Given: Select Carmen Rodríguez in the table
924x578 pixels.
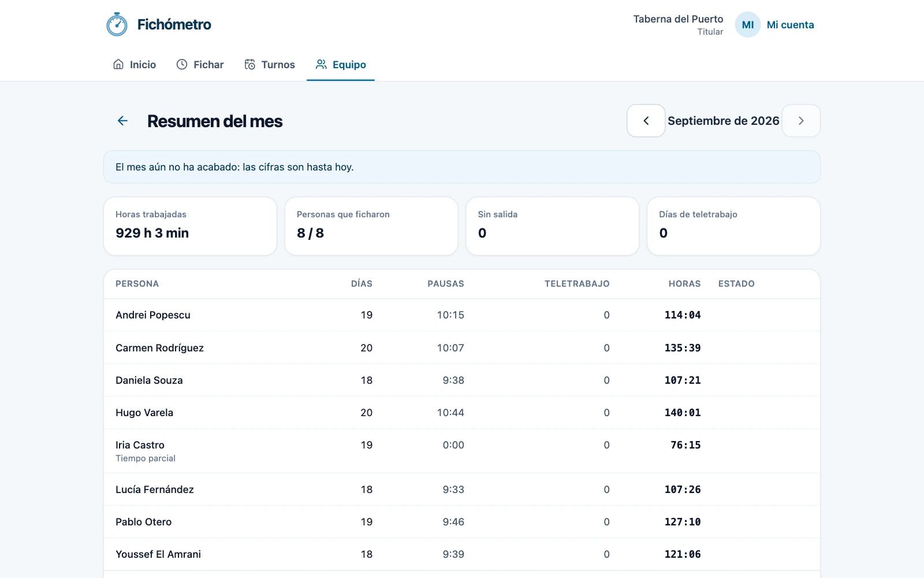Looking at the screenshot, I should pos(159,348).
